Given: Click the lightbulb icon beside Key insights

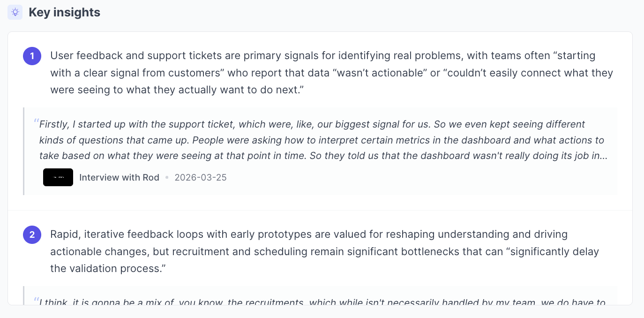Looking at the screenshot, I should click(15, 12).
